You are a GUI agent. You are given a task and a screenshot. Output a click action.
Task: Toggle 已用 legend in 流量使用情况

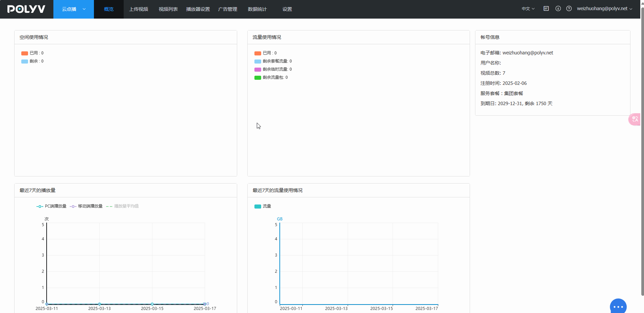point(266,53)
